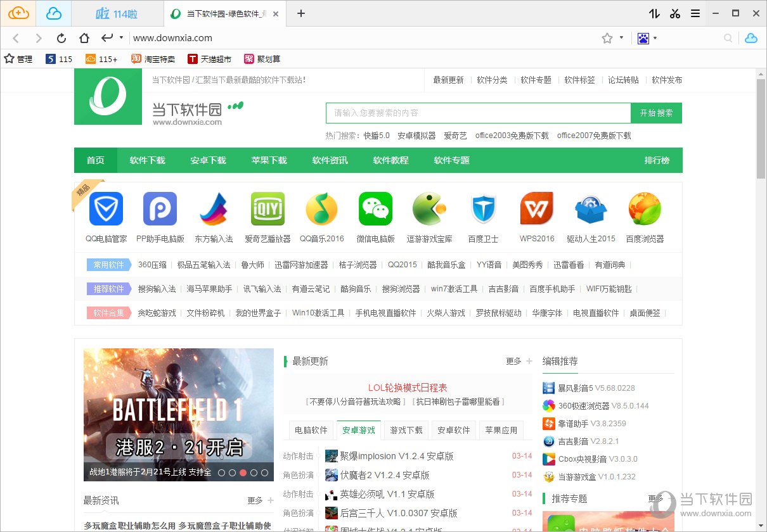Open 软件教程 in green nav bar

coord(391,160)
